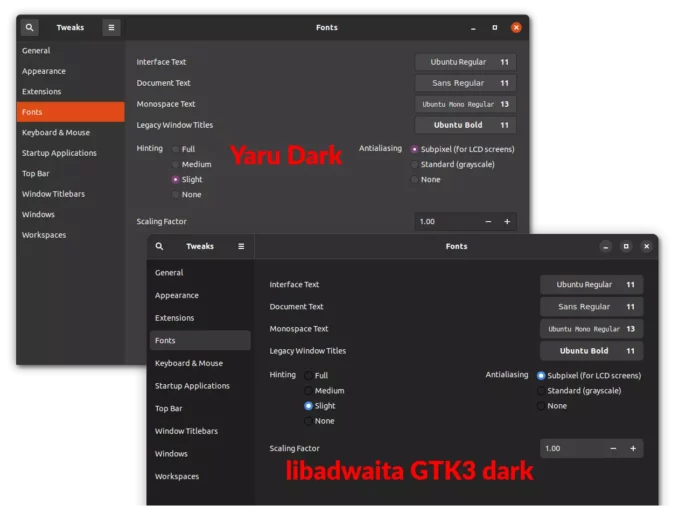This screenshot has height=519, width=700.
Task: Open Keyboard & Mouse in libadwaita dark sidebar
Action: (x=200, y=363)
